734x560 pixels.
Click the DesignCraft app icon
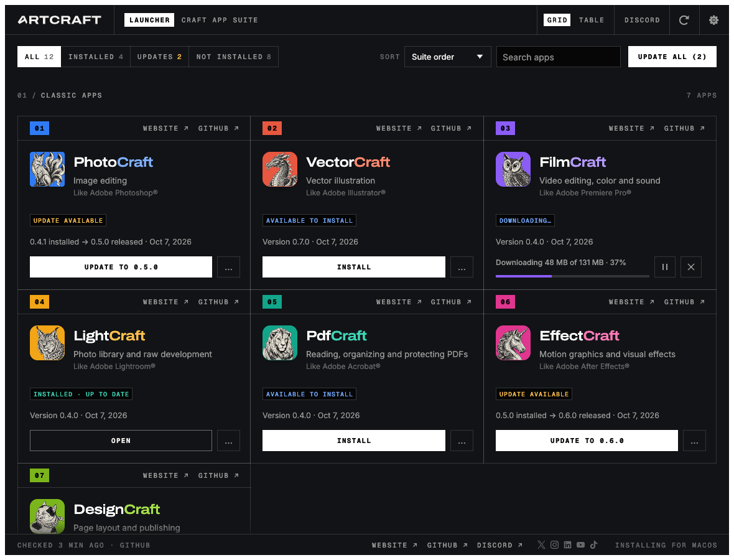click(47, 516)
